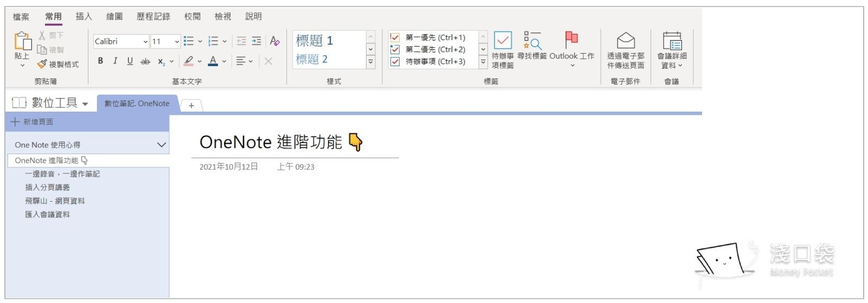Image resolution: width=868 pixels, height=303 pixels.
Task: Toggle Underline formatting
Action: 130,61
